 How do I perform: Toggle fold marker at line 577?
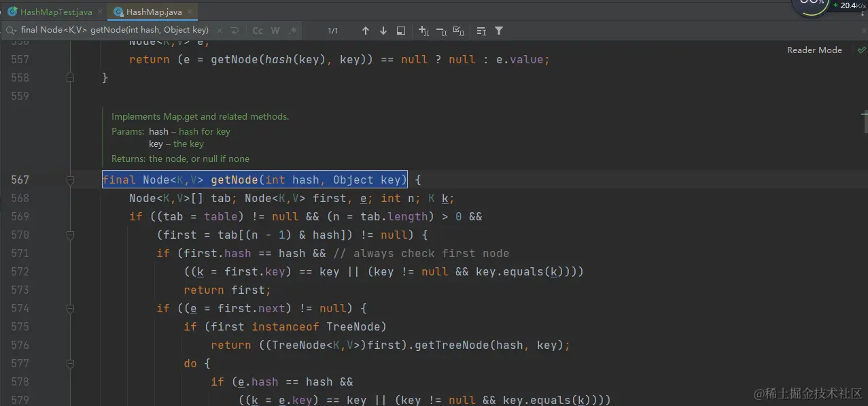tap(70, 364)
